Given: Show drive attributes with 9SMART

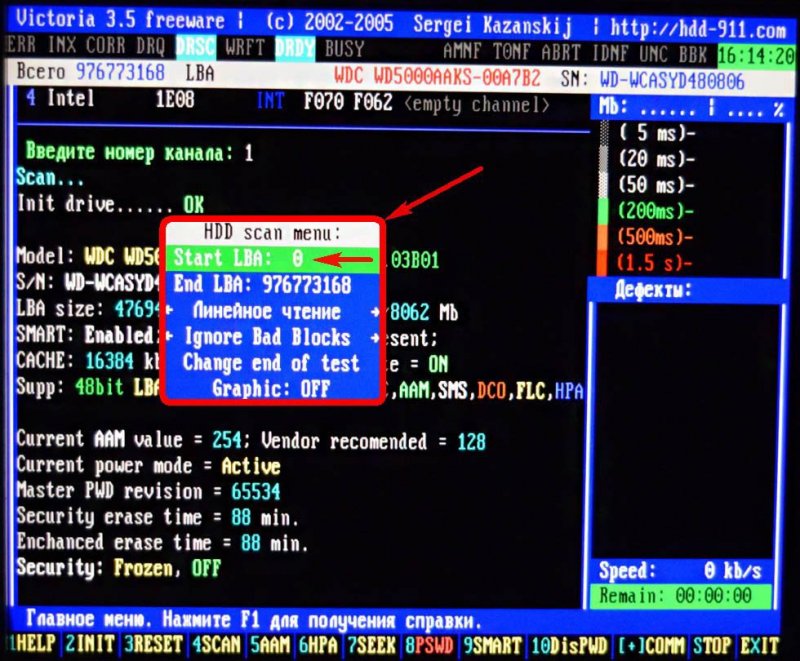Looking at the screenshot, I should click(x=492, y=646).
